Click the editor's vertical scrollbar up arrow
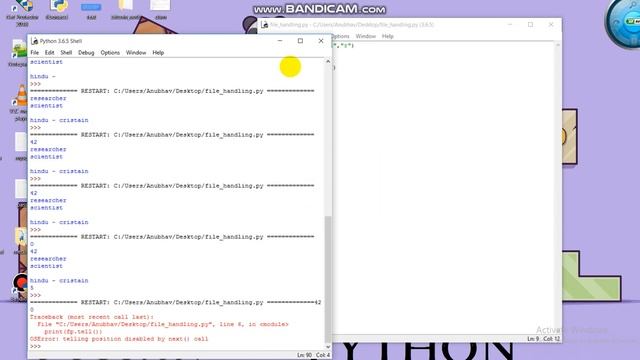 (558, 45)
